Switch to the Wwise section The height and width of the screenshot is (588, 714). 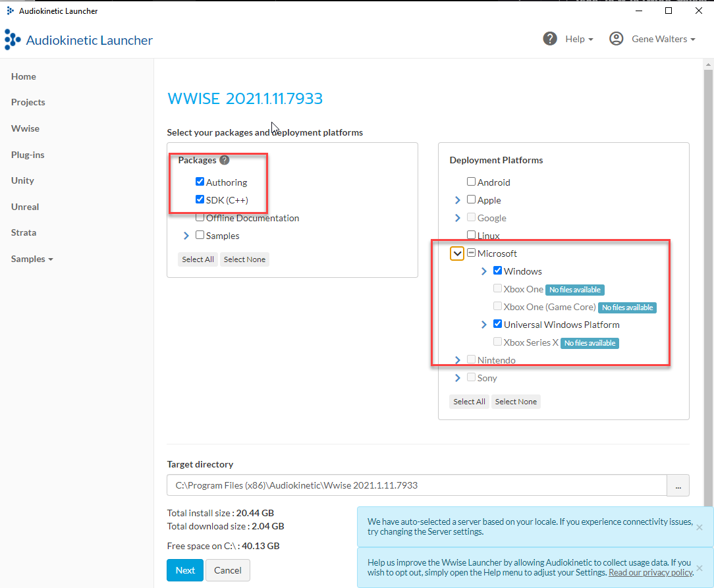click(x=26, y=129)
